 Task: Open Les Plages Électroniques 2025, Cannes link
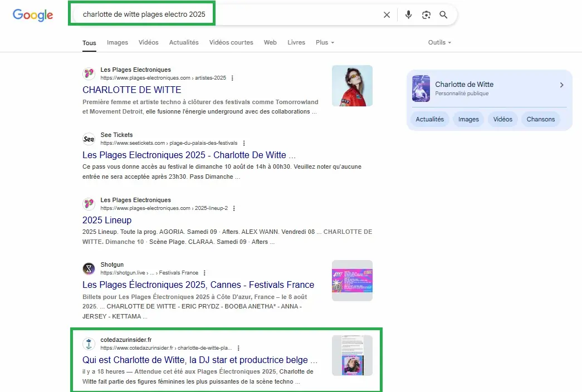tap(198, 285)
